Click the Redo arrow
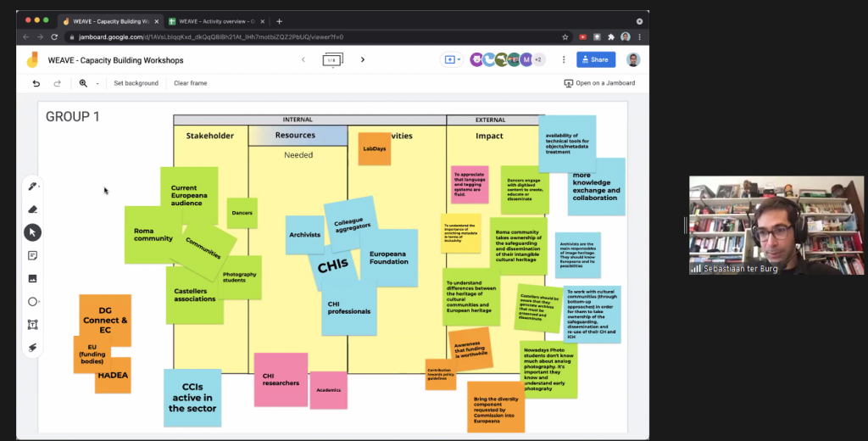868x441 pixels. tap(57, 83)
